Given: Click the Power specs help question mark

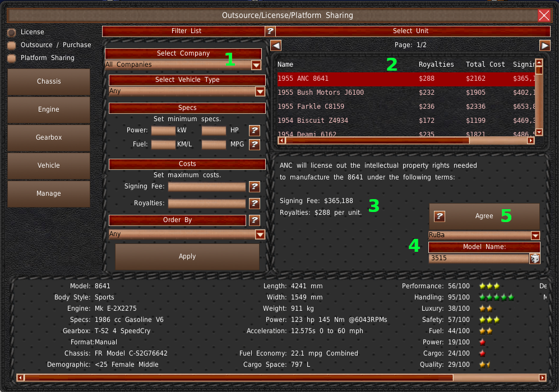Looking at the screenshot, I should [255, 131].
